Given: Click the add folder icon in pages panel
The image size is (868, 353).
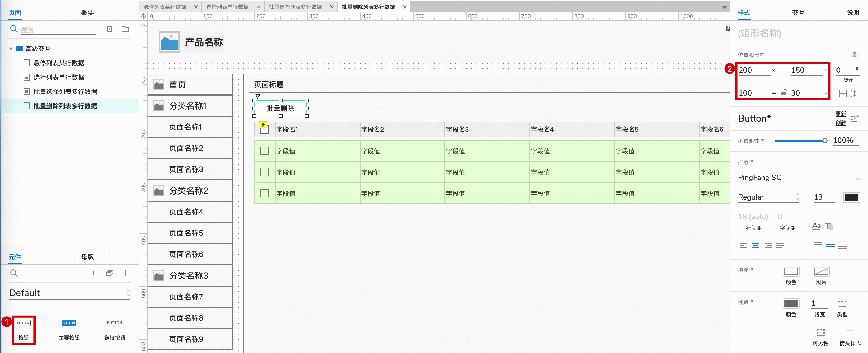Looking at the screenshot, I should pos(125,29).
